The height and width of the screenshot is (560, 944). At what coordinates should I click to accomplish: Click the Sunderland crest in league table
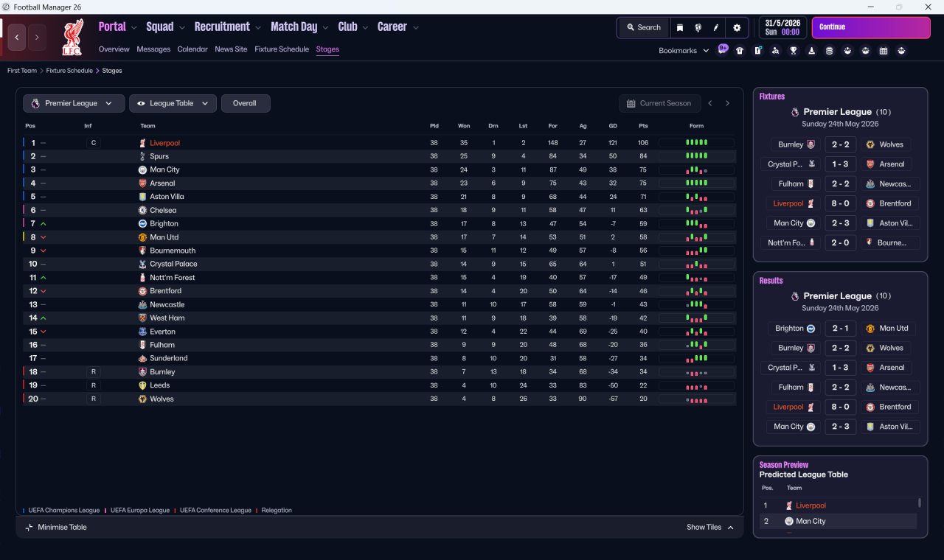pyautogui.click(x=142, y=358)
